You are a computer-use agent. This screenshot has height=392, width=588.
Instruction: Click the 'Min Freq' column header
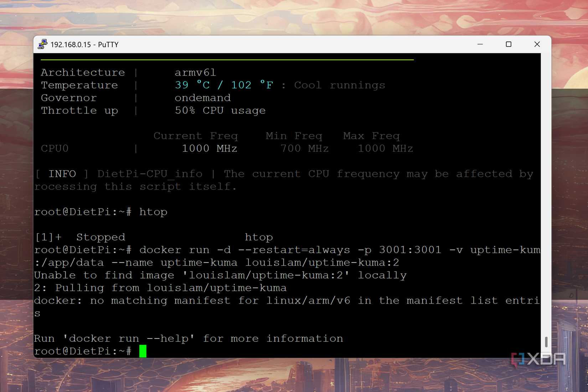point(294,136)
